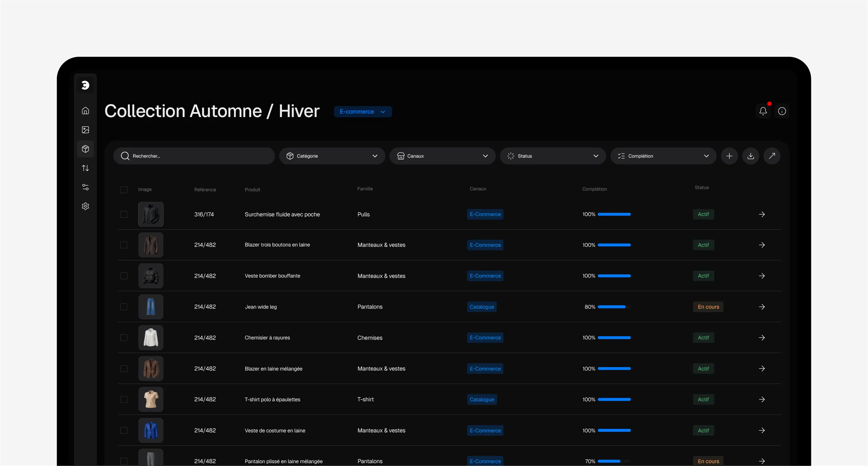Screen dimensions: 868x466
Task: Open the import/export arrows sidebar icon
Action: click(x=85, y=168)
